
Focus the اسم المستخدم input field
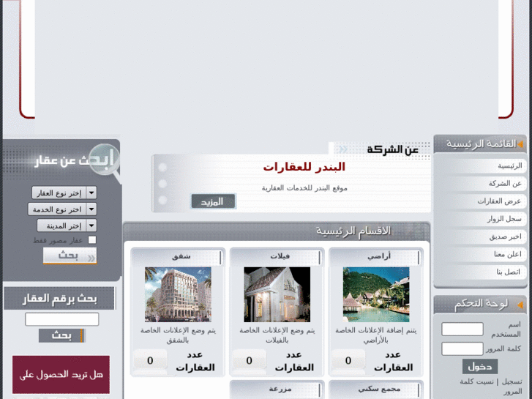coord(462,329)
